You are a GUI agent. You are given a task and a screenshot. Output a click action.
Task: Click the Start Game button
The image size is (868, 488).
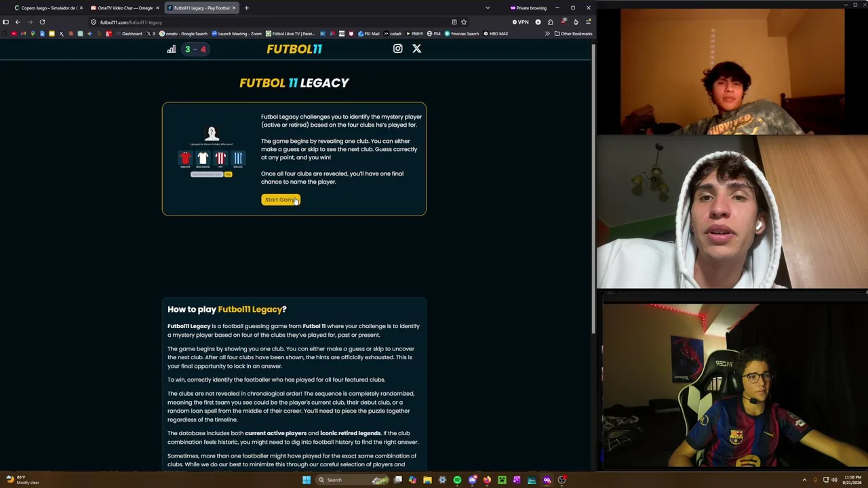point(280,200)
